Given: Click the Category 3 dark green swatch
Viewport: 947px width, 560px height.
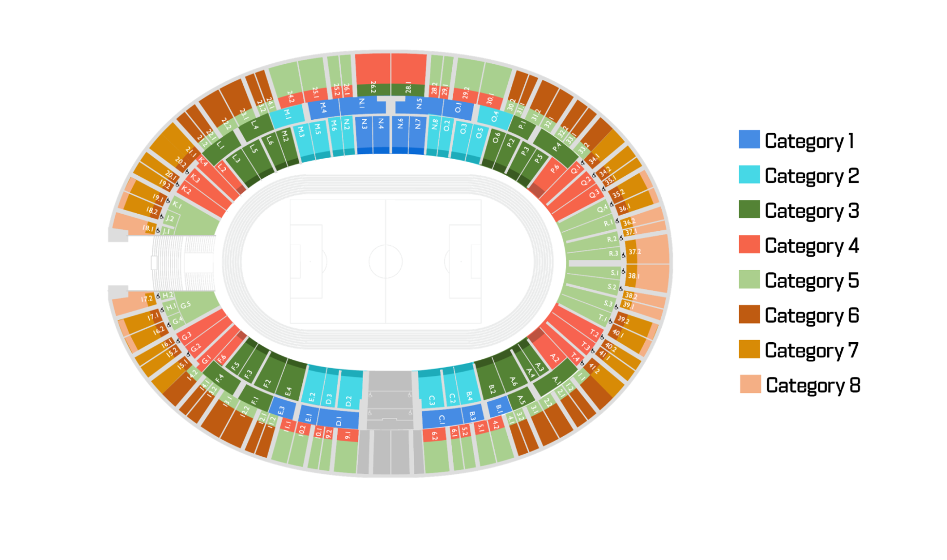Looking at the screenshot, I should (x=749, y=209).
